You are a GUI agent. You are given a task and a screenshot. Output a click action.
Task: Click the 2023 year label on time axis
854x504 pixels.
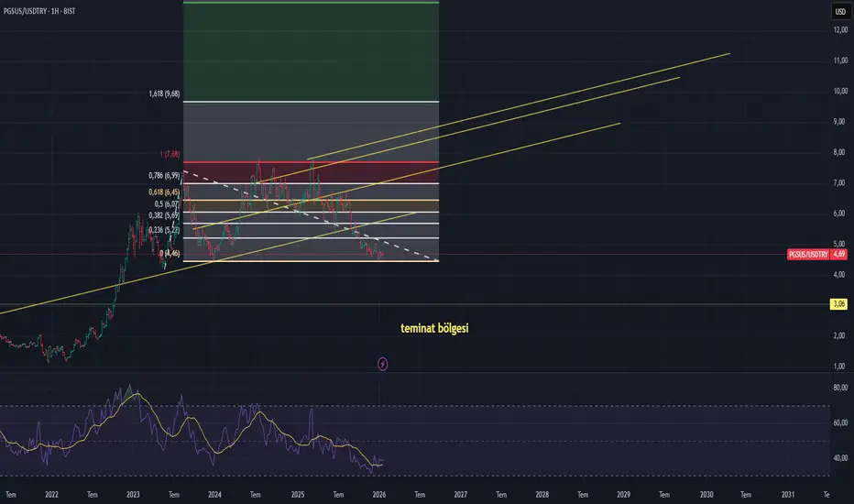(133, 495)
